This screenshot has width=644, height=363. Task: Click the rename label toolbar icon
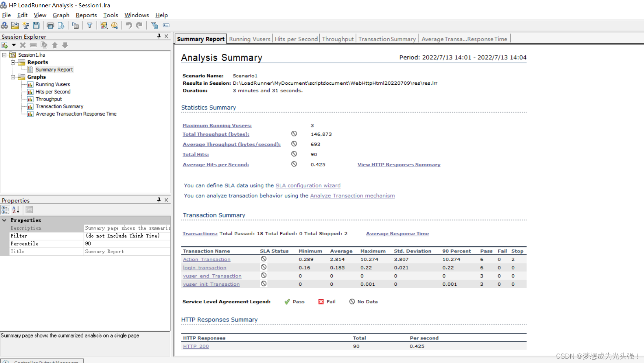(166, 25)
